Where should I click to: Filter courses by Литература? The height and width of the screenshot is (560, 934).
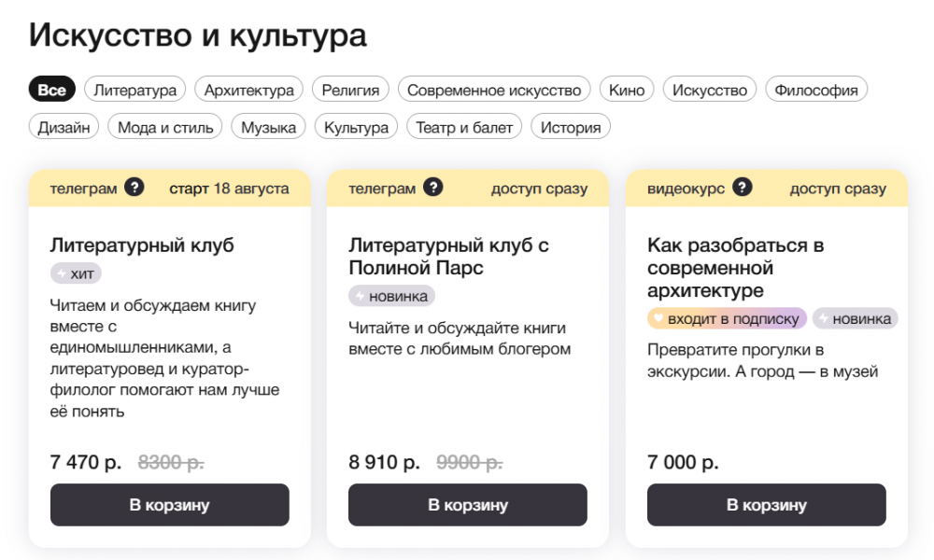(x=135, y=91)
